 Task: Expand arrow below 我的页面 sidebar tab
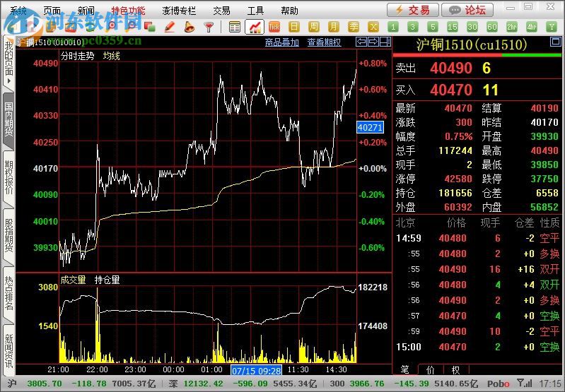[9, 81]
